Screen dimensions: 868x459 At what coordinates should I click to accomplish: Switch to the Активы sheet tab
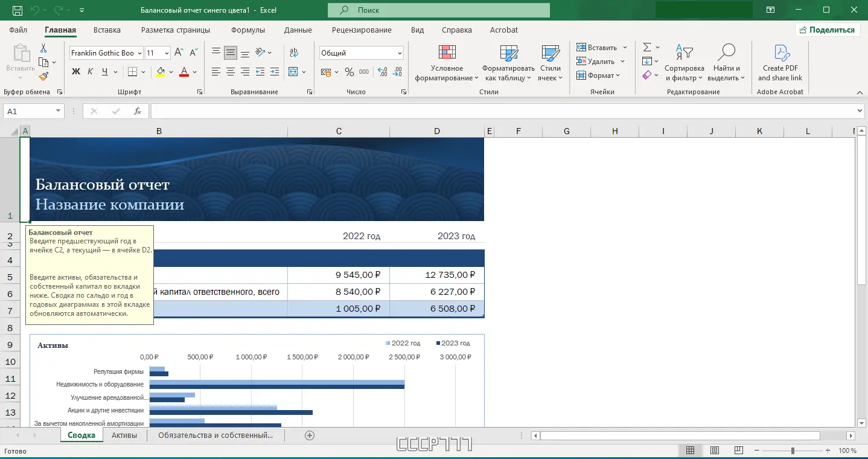pos(124,435)
